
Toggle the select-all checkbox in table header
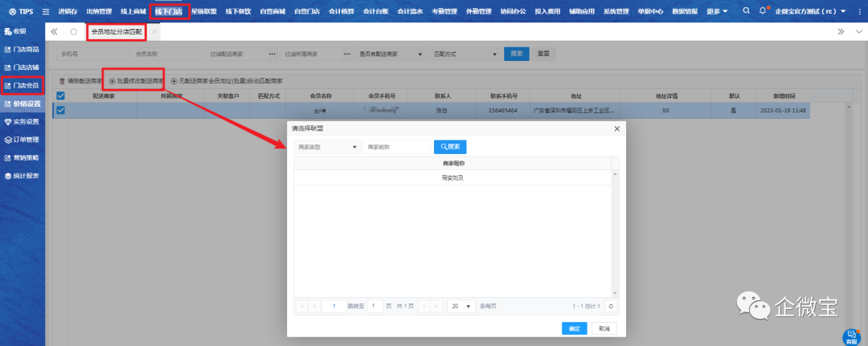point(60,96)
